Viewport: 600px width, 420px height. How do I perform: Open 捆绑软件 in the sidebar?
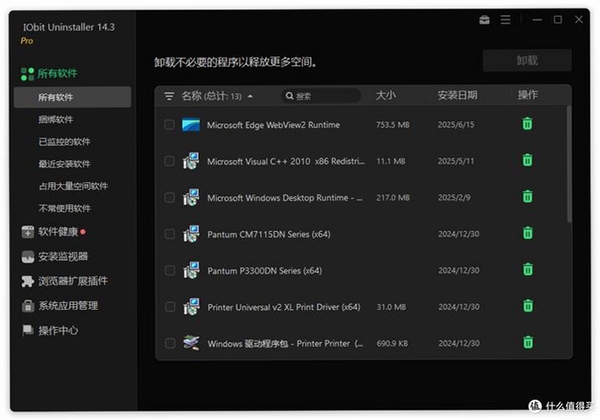[55, 119]
